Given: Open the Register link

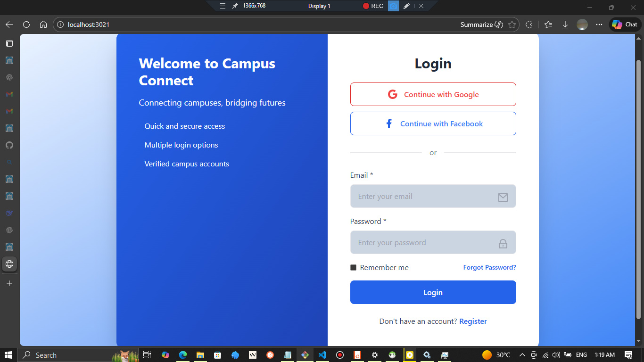Looking at the screenshot, I should (473, 321).
